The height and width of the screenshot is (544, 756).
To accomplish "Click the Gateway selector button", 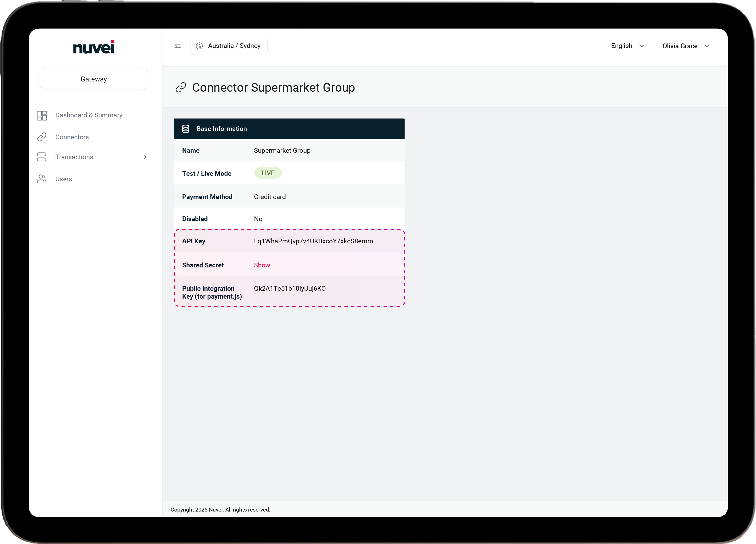I will pos(94,79).
